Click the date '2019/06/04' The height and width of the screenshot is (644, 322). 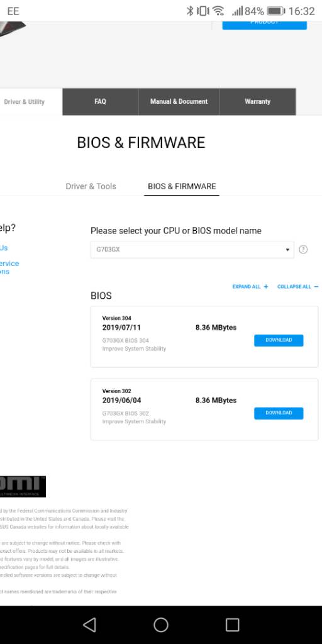(x=121, y=400)
